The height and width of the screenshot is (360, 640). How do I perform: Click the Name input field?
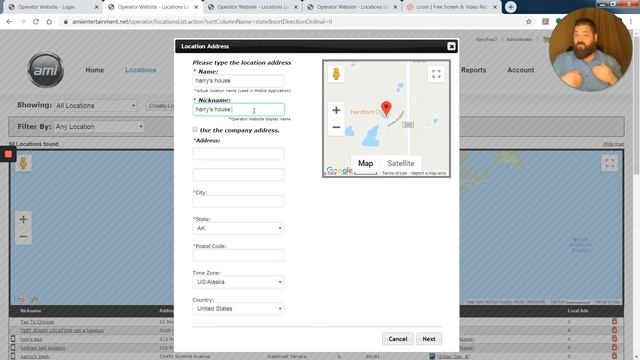238,81
